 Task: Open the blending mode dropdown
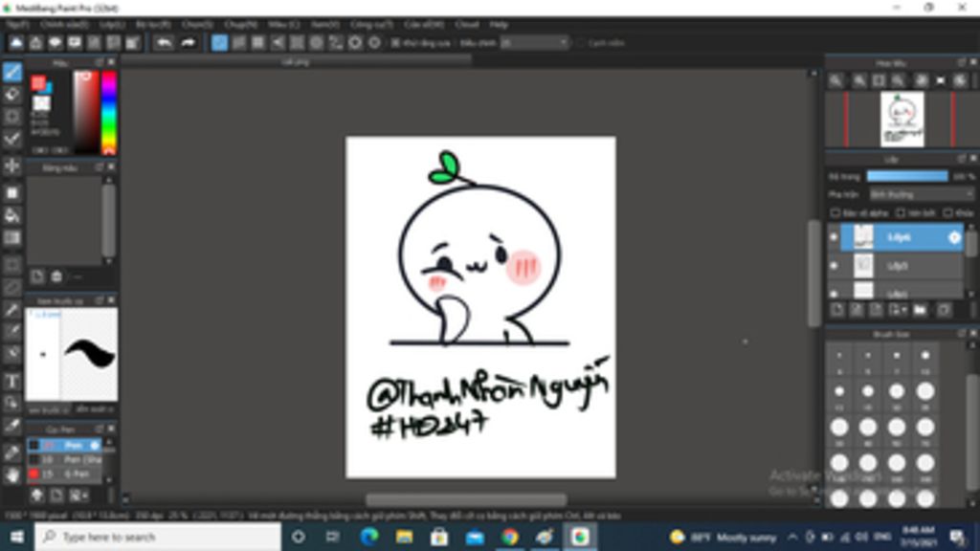[922, 194]
